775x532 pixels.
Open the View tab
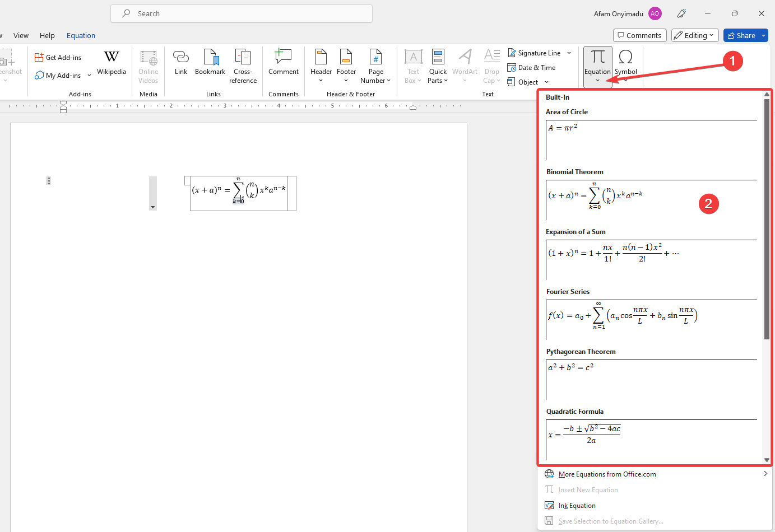[21, 35]
